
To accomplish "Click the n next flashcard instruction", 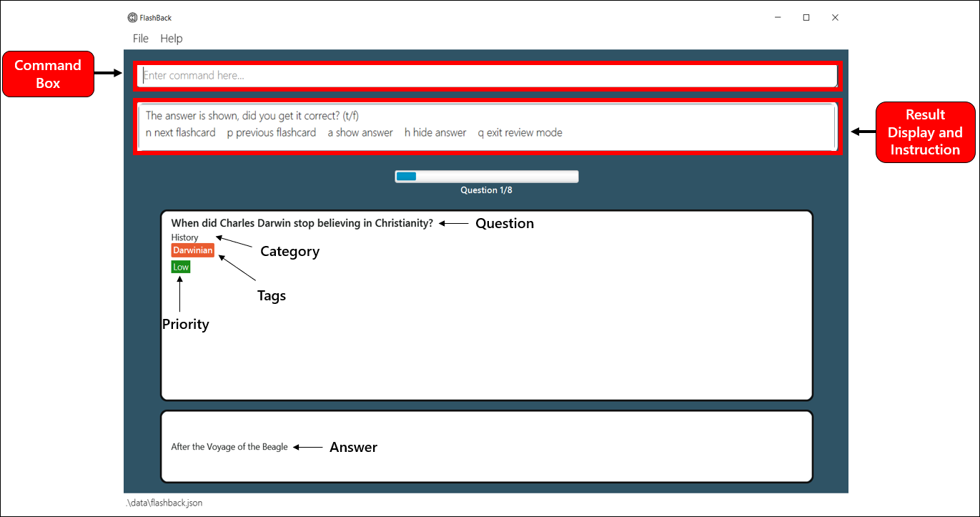I will click(x=179, y=132).
